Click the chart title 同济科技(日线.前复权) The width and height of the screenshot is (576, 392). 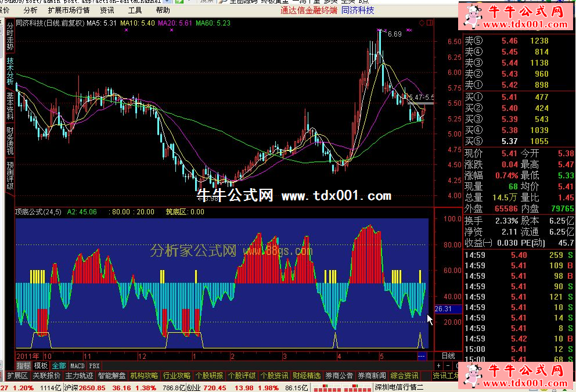[x=51, y=23]
